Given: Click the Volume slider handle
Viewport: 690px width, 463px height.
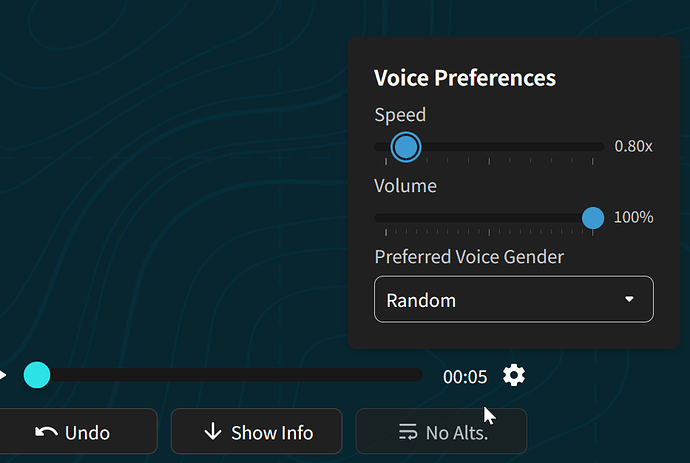Looking at the screenshot, I should point(593,218).
